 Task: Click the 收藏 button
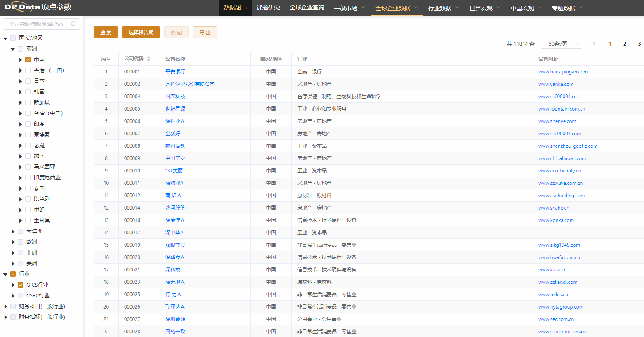[176, 32]
